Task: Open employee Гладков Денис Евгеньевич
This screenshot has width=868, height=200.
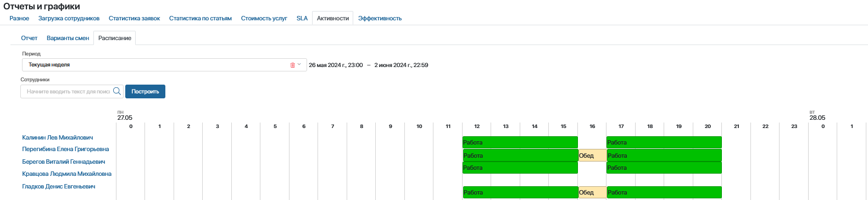Action: (58, 186)
